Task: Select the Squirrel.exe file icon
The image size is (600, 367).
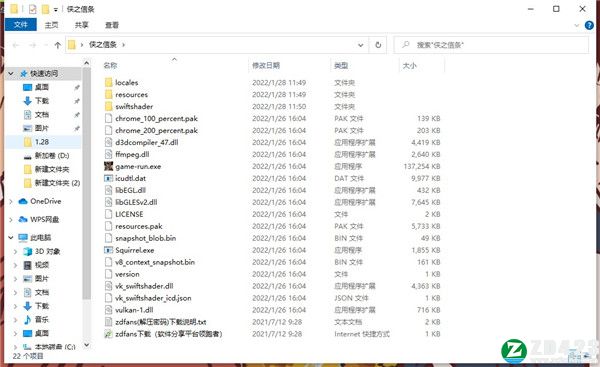Action: tap(109, 250)
